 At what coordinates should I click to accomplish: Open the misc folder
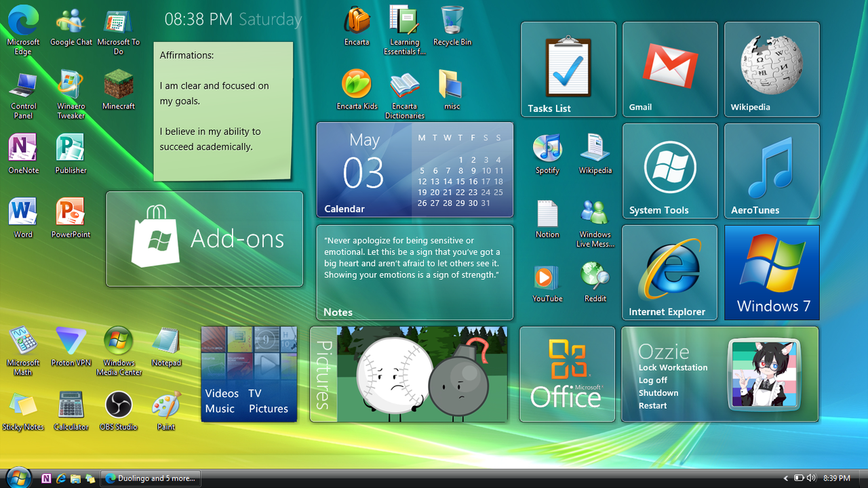point(452,89)
